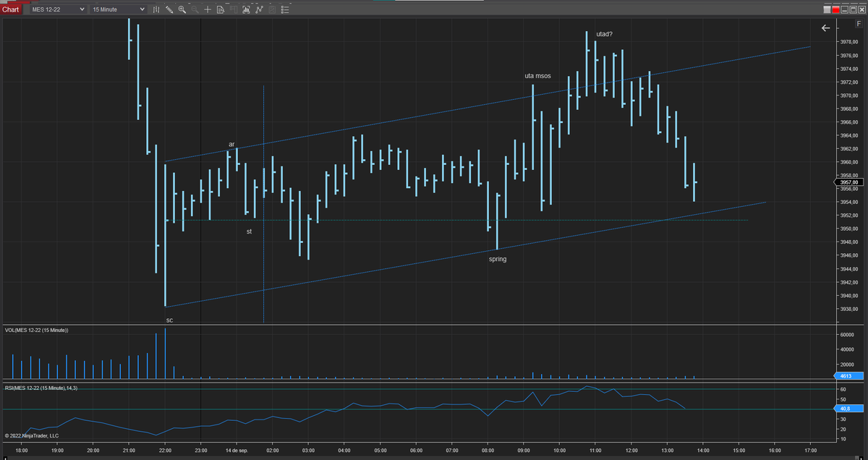Viewport: 868px width, 460px height.
Task: Click the 17:00 time axis label
Action: coord(809,450)
